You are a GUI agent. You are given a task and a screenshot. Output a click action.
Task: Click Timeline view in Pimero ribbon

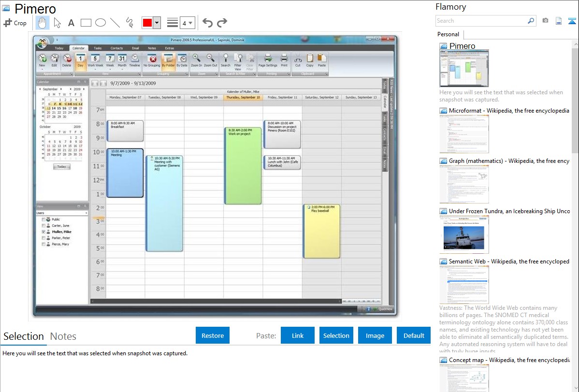(134, 61)
